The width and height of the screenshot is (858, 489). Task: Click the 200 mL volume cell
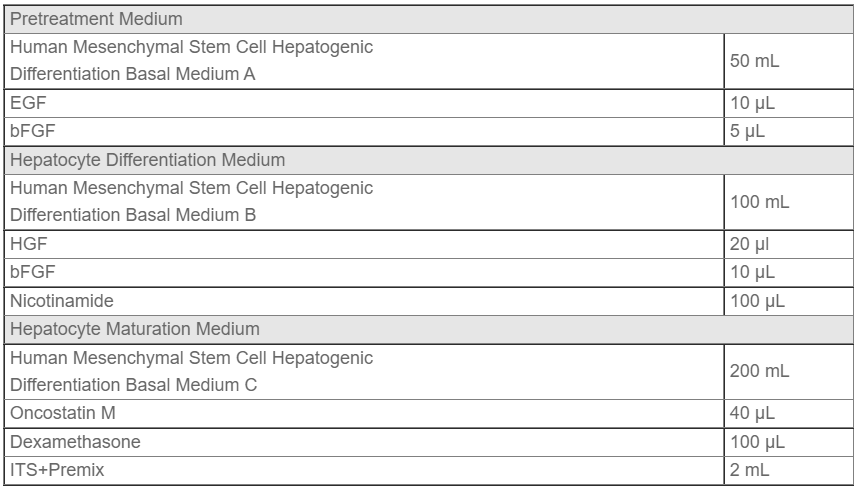pos(789,371)
